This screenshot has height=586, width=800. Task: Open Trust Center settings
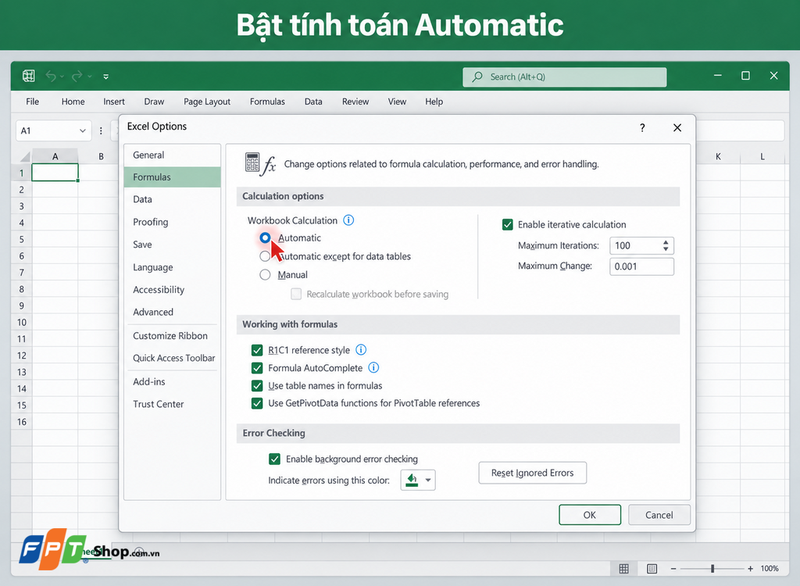click(172, 404)
